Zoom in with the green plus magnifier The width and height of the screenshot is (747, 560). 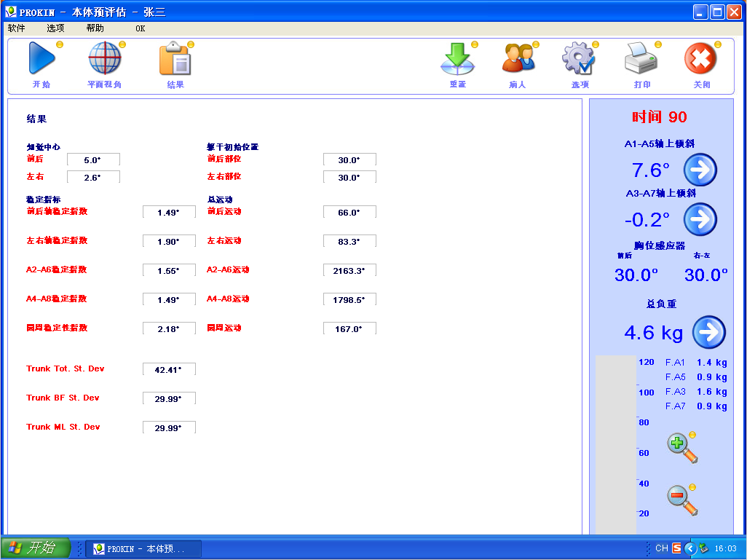[x=683, y=448]
